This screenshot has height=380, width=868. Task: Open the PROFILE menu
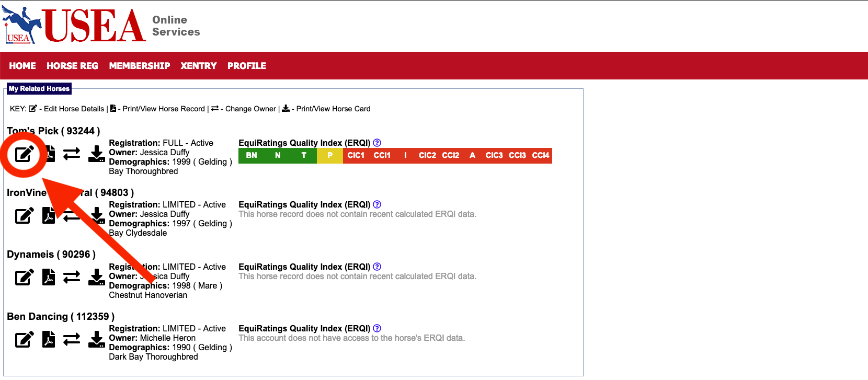click(x=246, y=66)
